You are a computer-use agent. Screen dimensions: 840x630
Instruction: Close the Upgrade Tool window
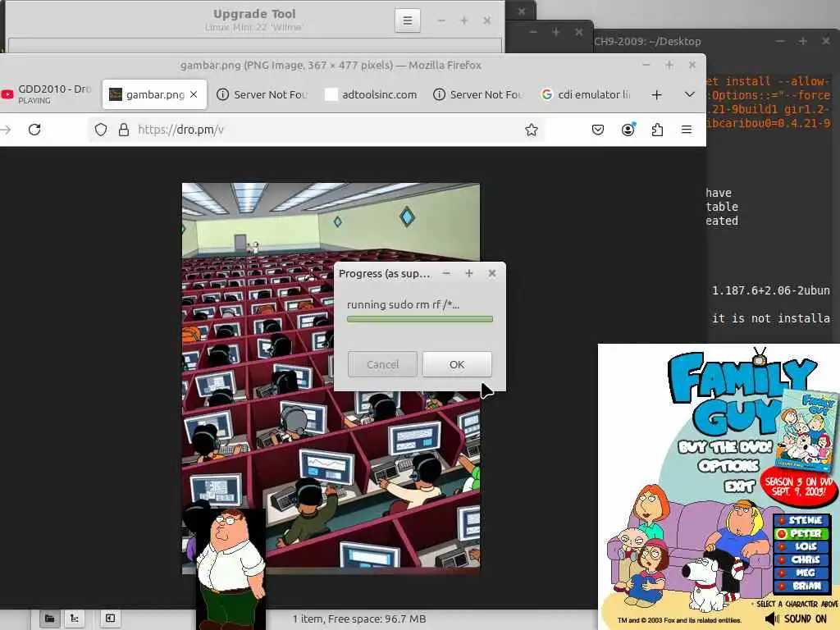coord(486,21)
